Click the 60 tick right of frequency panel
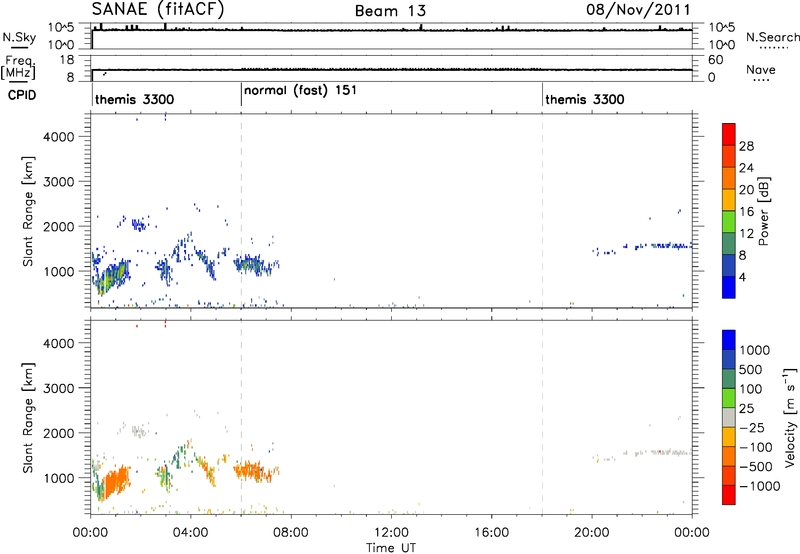The width and height of the screenshot is (800, 554). (715, 60)
